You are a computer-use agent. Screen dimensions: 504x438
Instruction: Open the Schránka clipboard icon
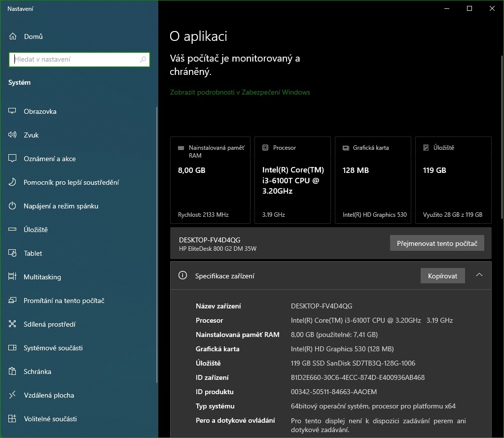[x=13, y=371]
